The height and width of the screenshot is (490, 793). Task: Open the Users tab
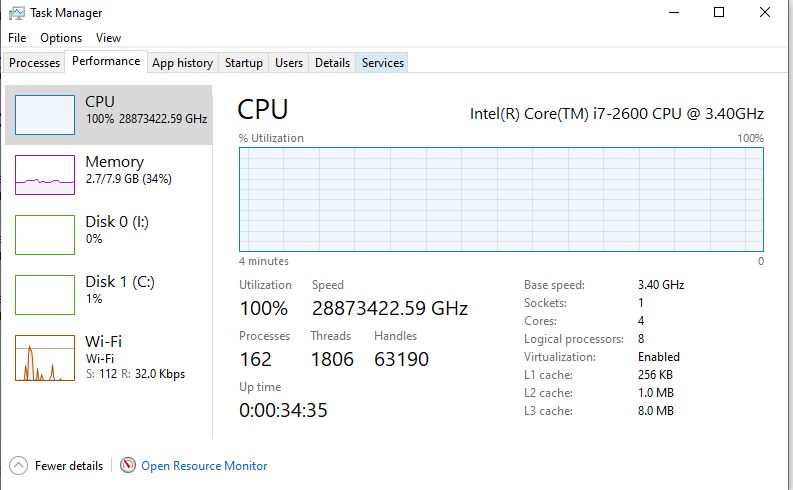289,63
